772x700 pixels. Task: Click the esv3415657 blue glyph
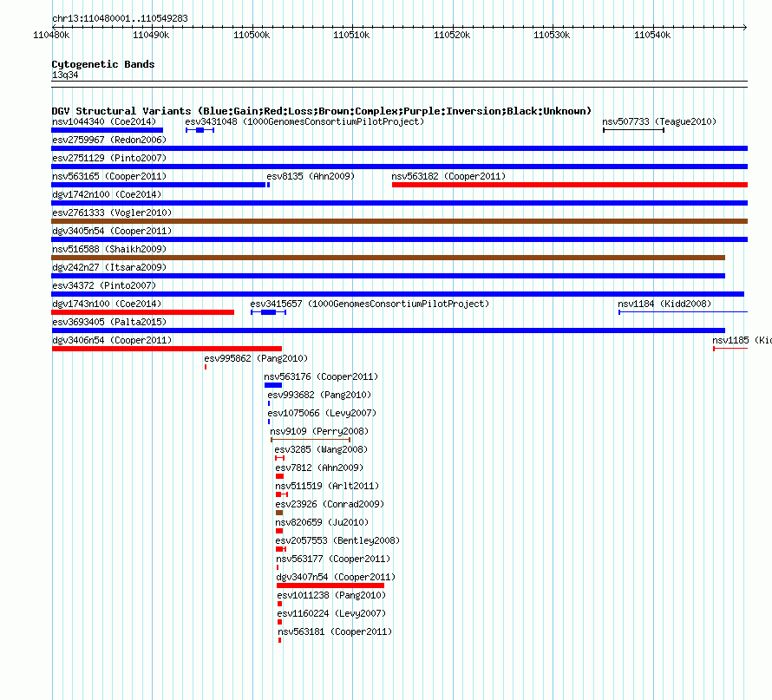coord(268,312)
